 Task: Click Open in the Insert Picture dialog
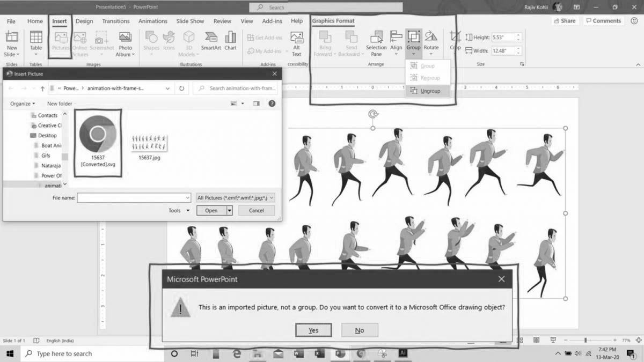coord(211,210)
